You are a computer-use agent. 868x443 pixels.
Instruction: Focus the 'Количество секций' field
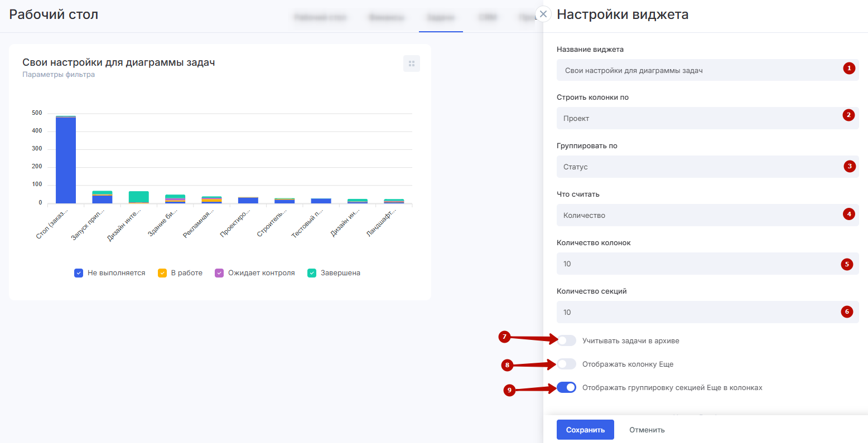tap(697, 312)
